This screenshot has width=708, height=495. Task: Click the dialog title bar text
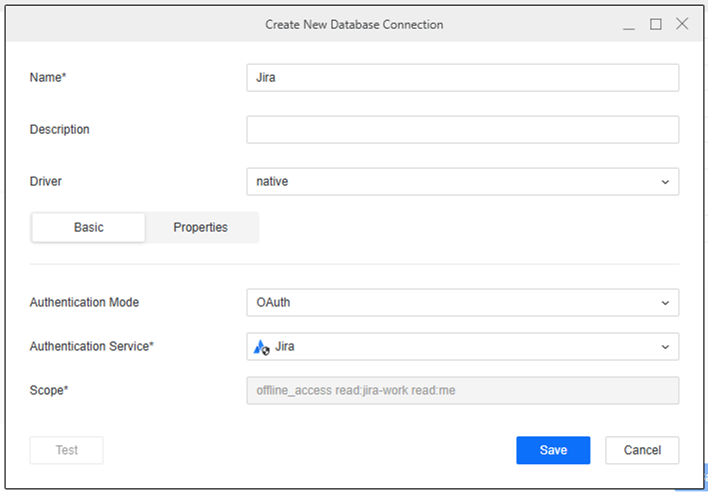click(354, 24)
